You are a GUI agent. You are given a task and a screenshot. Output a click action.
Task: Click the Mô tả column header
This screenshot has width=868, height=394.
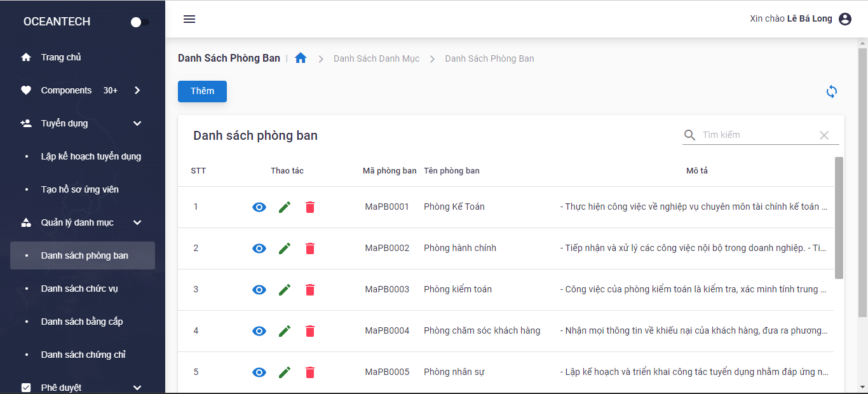click(x=697, y=171)
